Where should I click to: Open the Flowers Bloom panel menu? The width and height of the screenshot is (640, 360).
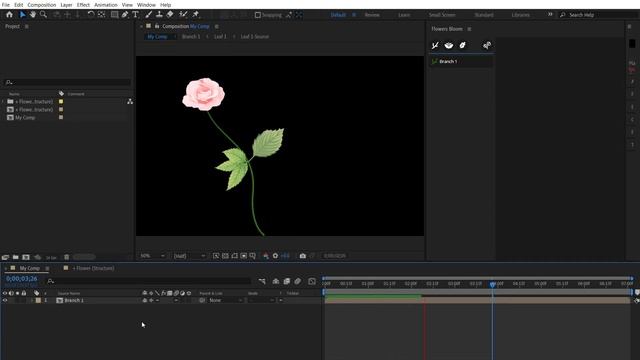coord(469,29)
